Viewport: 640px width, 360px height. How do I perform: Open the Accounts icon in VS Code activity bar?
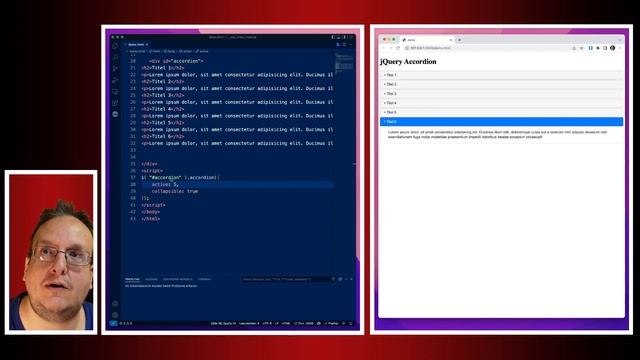tap(115, 304)
